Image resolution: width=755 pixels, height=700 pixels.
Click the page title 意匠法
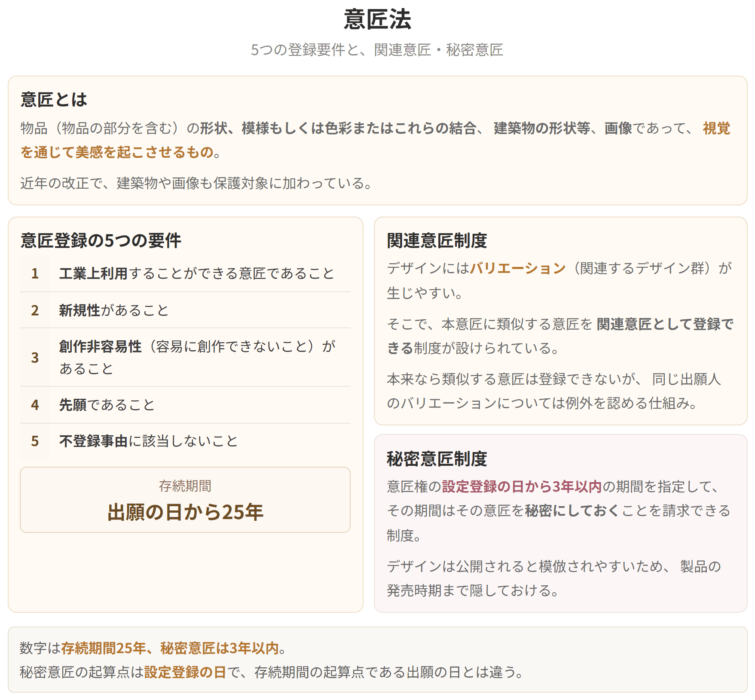(377, 19)
